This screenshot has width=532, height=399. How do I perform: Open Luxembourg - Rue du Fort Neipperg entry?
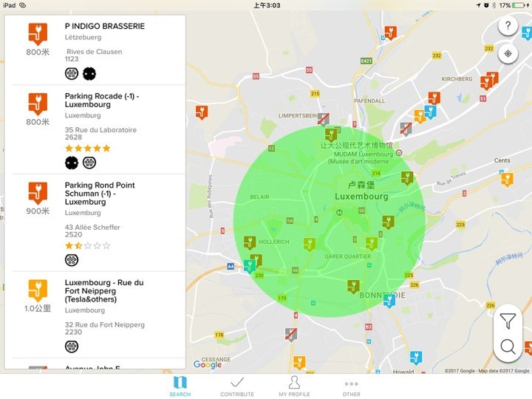[99, 315]
